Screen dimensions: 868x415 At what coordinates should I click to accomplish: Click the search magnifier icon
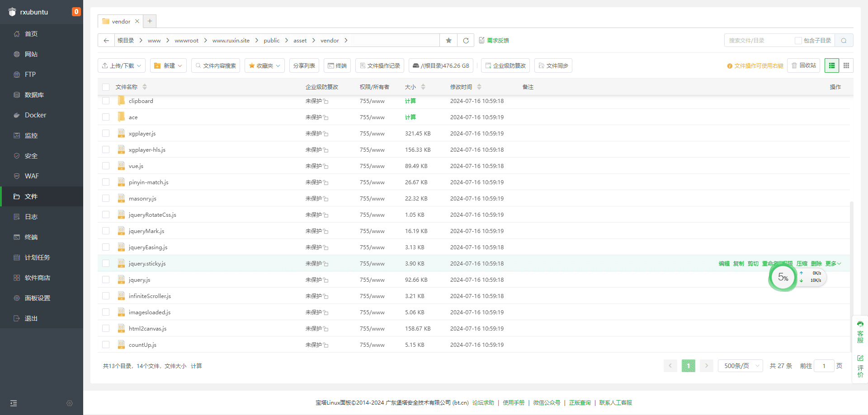click(x=844, y=40)
